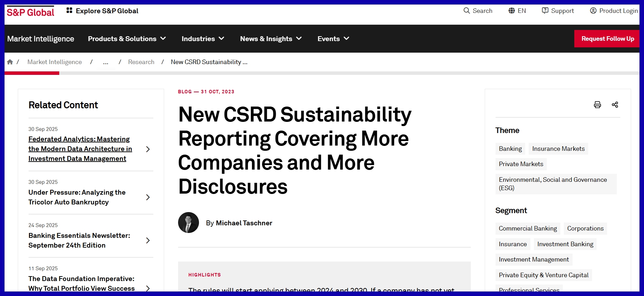The image size is (644, 296).
Task: Select the Insurance Markets theme tag
Action: (558, 149)
